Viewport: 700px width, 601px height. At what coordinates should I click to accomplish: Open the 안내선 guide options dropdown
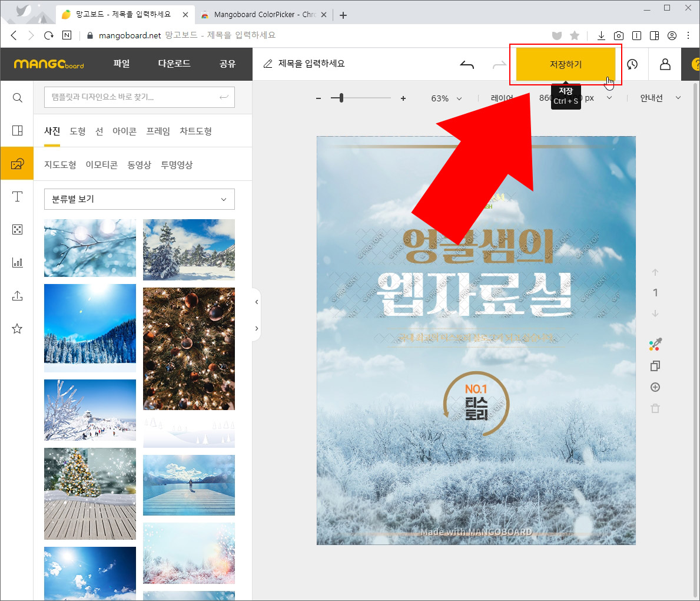point(658,98)
